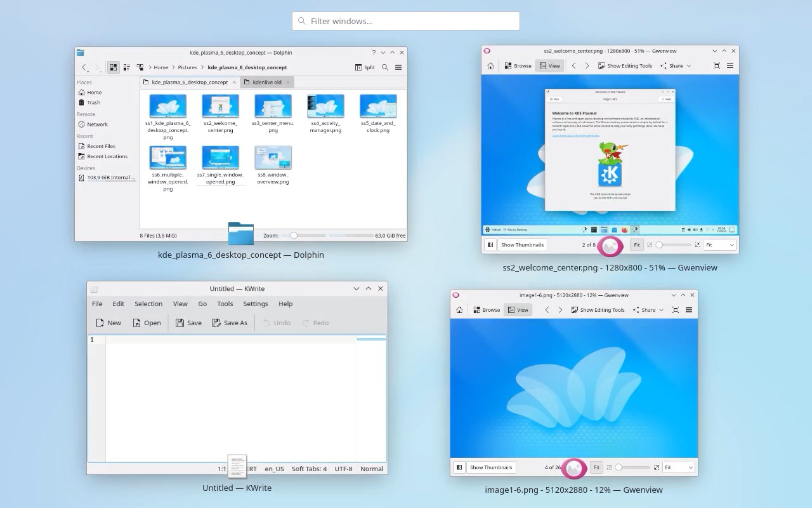Enter fullscreen in image1-6 Gwenview window
Image resolution: width=812 pixels, height=508 pixels.
tap(676, 310)
